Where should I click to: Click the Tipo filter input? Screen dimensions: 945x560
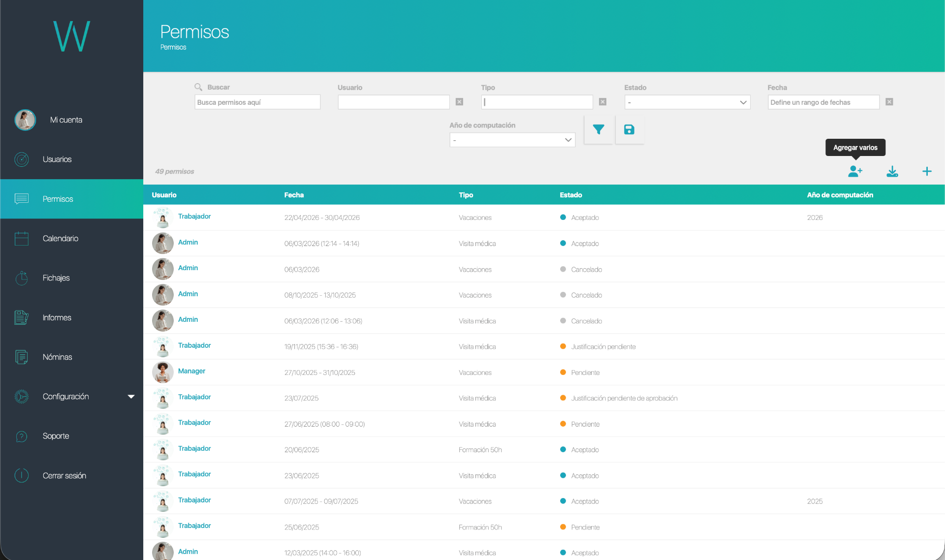(537, 102)
